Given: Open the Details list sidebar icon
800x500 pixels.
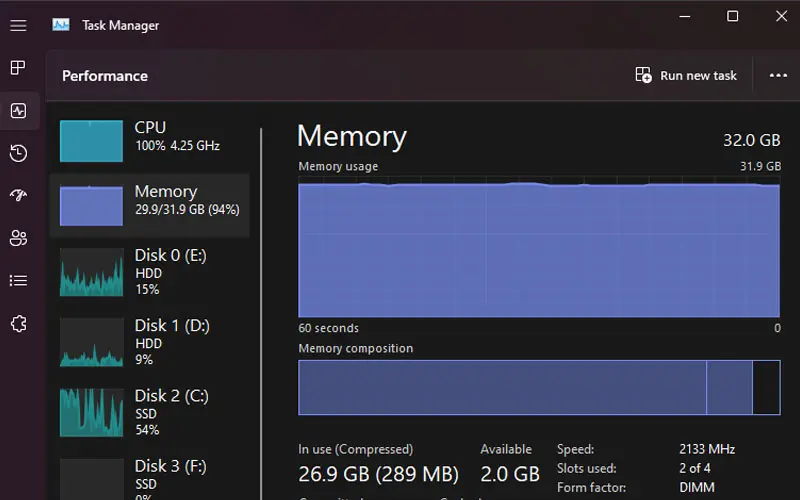Looking at the screenshot, I should pyautogui.click(x=18, y=280).
